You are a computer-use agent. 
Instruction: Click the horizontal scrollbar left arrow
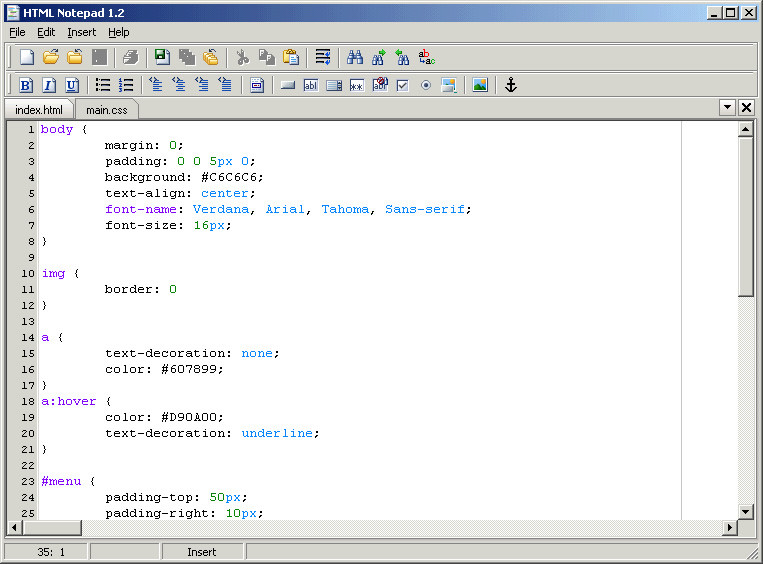point(14,527)
